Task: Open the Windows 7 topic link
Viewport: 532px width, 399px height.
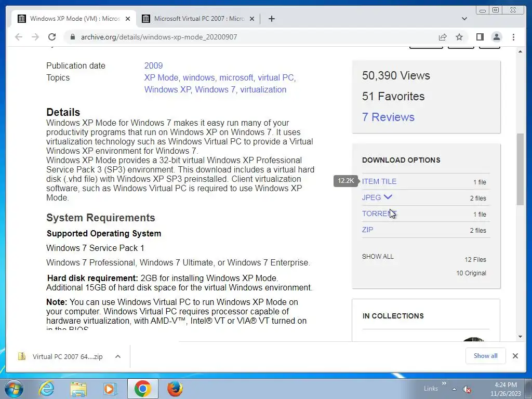Action: [x=215, y=89]
